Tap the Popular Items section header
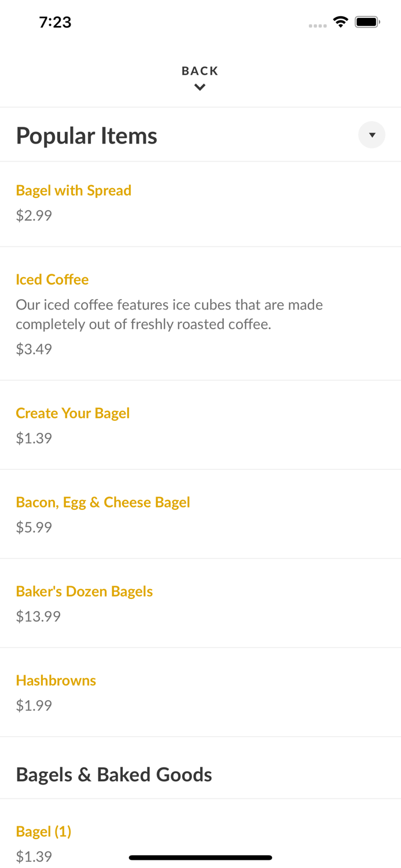The image size is (401, 868). point(87,135)
